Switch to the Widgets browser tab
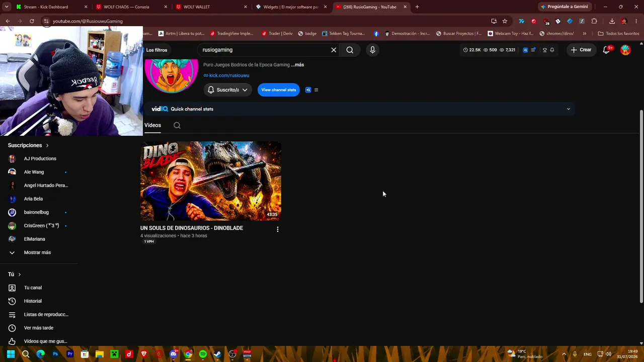Image resolution: width=644 pixels, height=362 pixels. pos(291,7)
